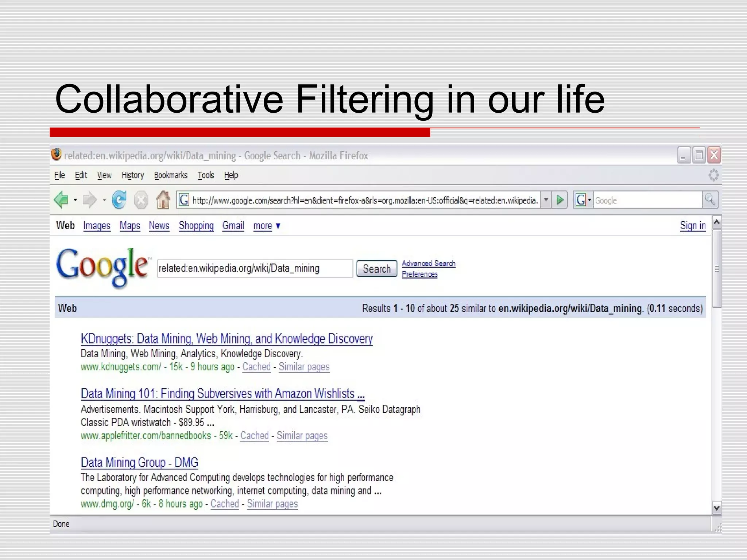747x560 pixels.
Task: Open Similar pages for kdnuggets.com result
Action: pos(304,367)
